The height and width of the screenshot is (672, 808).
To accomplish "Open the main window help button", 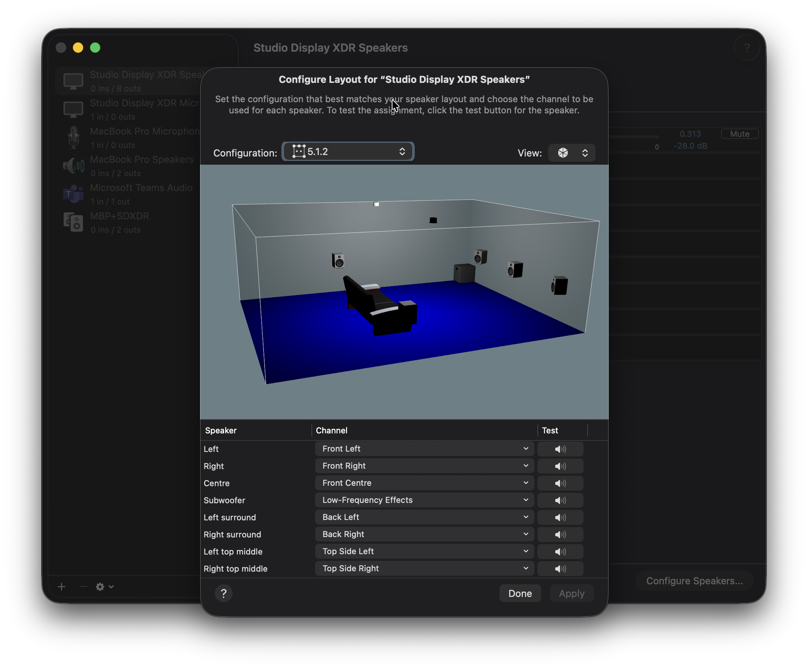I will point(746,48).
